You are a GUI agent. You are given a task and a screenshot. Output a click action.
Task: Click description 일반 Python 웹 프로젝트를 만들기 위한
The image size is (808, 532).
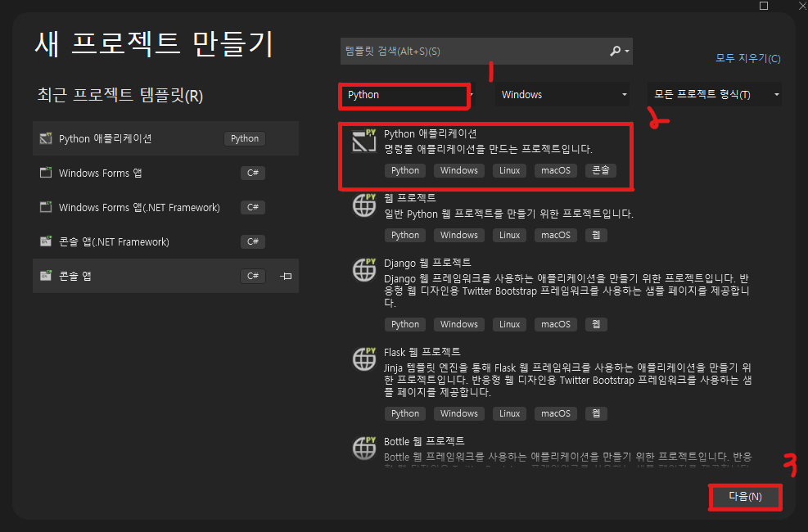point(508,214)
